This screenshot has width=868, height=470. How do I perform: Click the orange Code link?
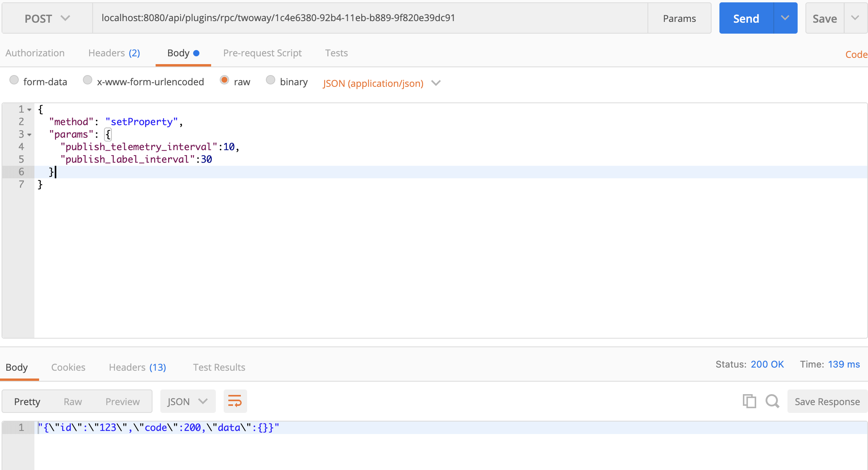click(856, 55)
